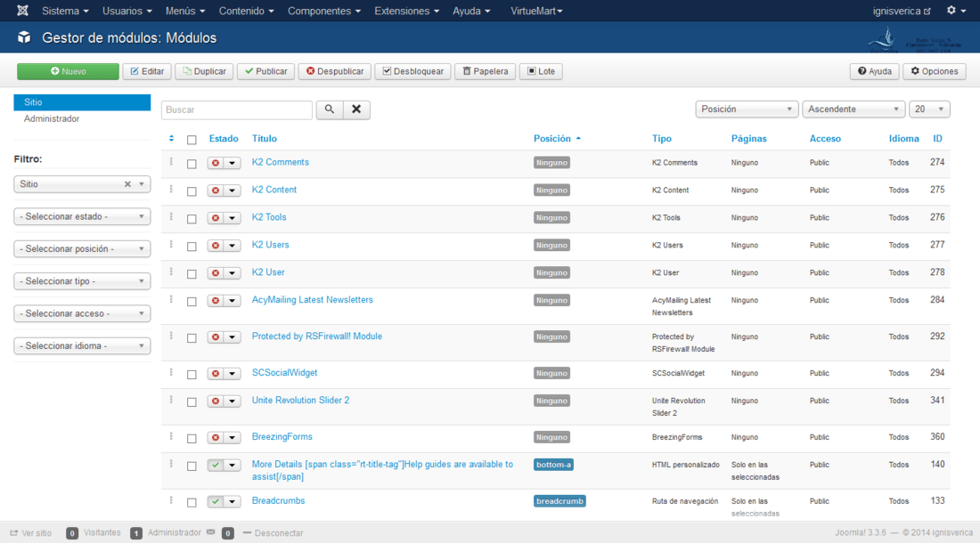Select Administrador in the sidebar

[52, 118]
